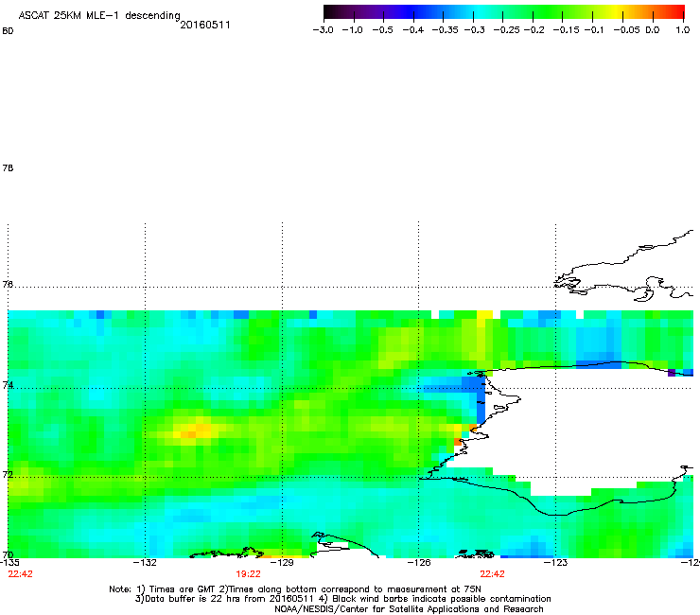Viewport: 700px width, 615px height.
Task: Click the longitude label -126
Action: click(x=419, y=563)
